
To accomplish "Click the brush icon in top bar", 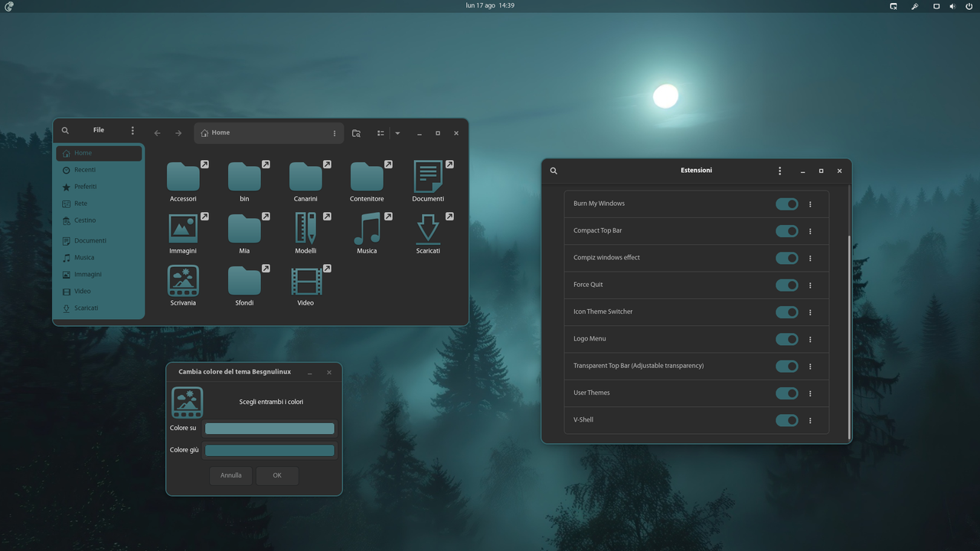I will click(914, 6).
